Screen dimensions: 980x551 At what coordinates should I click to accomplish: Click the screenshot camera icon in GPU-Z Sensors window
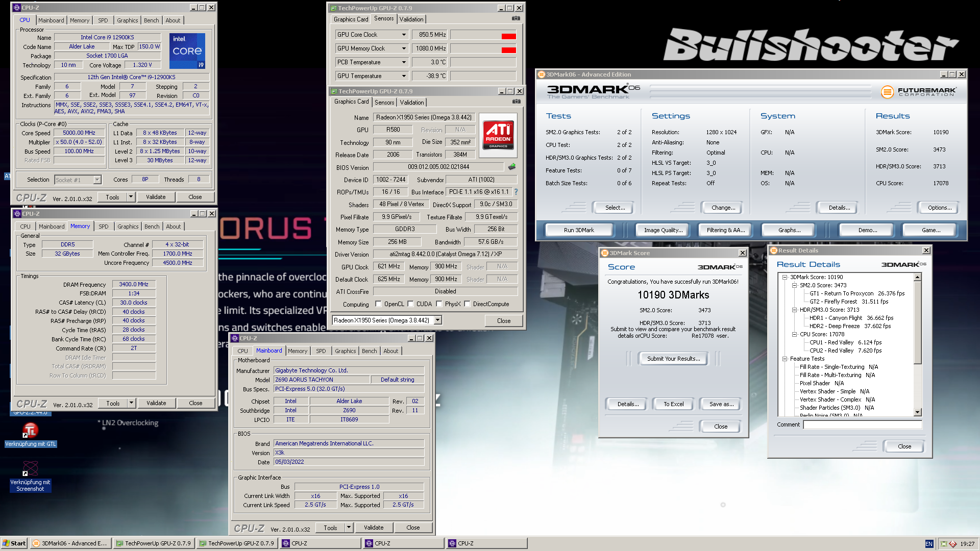pos(516,18)
